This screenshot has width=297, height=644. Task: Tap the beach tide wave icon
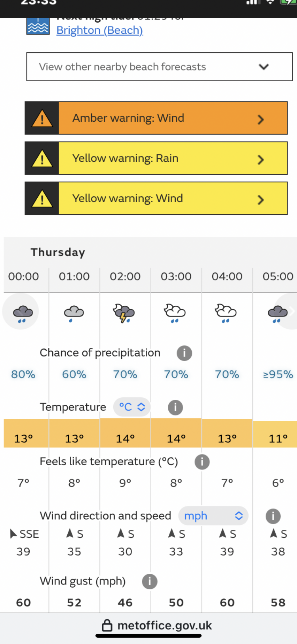tap(38, 26)
